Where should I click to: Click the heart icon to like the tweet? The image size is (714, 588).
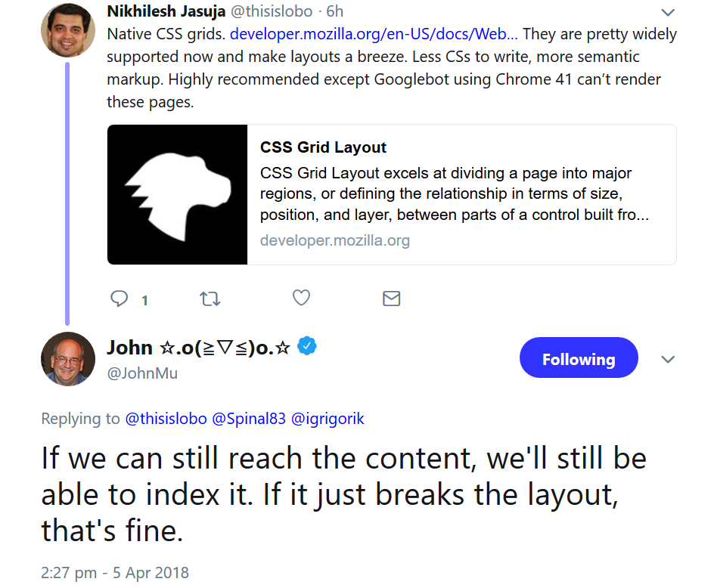pos(300,298)
